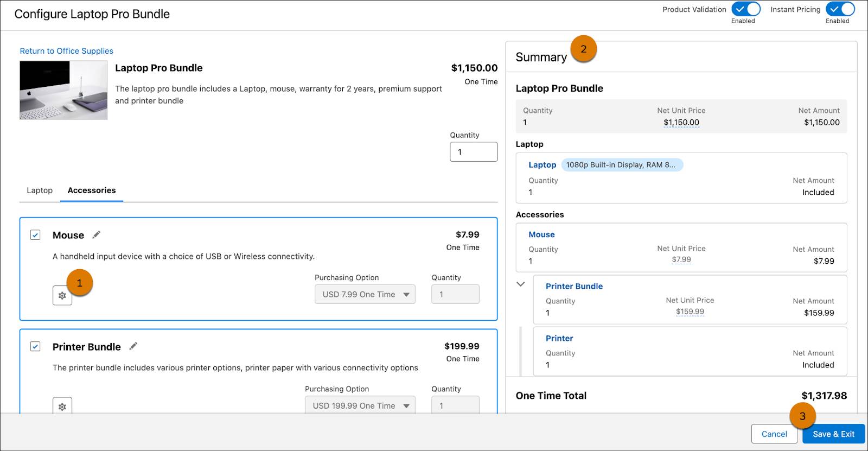Open Printer Bundle Purchasing Option dropdown
The image size is (868, 451).
point(360,405)
